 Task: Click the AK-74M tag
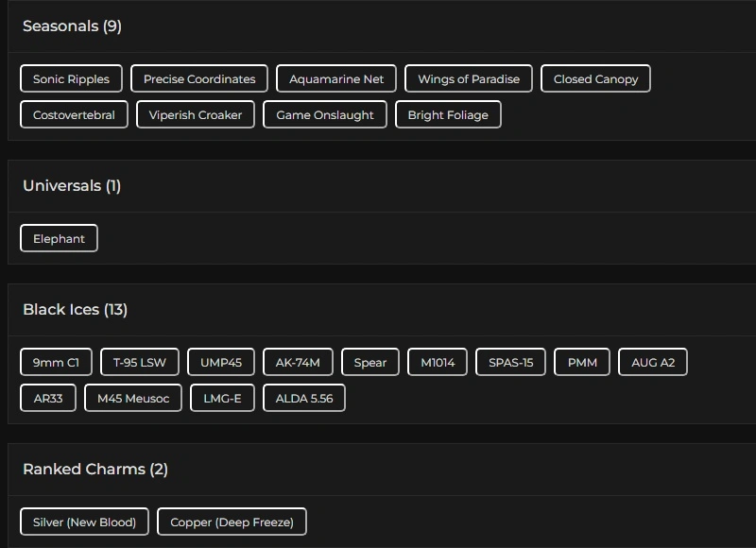(x=298, y=363)
